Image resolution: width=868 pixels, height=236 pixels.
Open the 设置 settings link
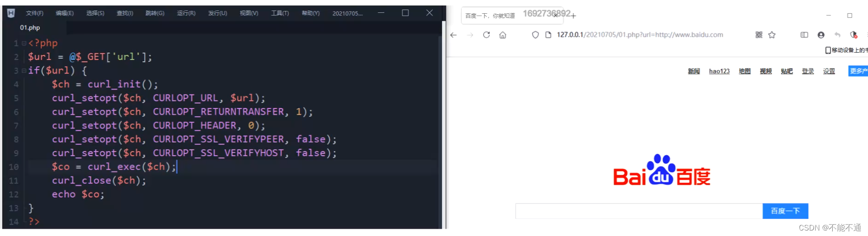tap(829, 71)
